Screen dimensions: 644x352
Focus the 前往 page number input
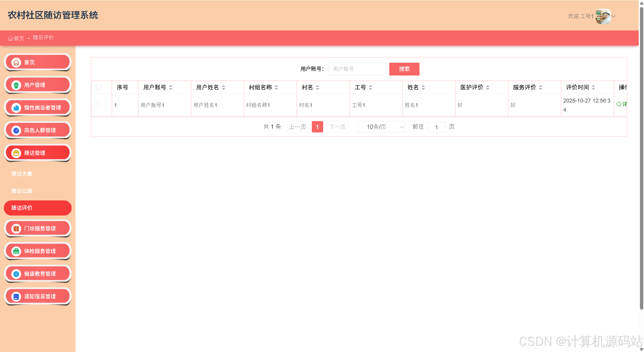pyautogui.click(x=436, y=127)
